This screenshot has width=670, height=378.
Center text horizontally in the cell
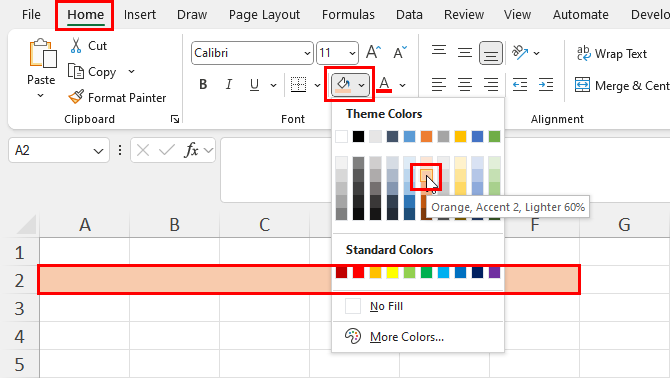464,85
